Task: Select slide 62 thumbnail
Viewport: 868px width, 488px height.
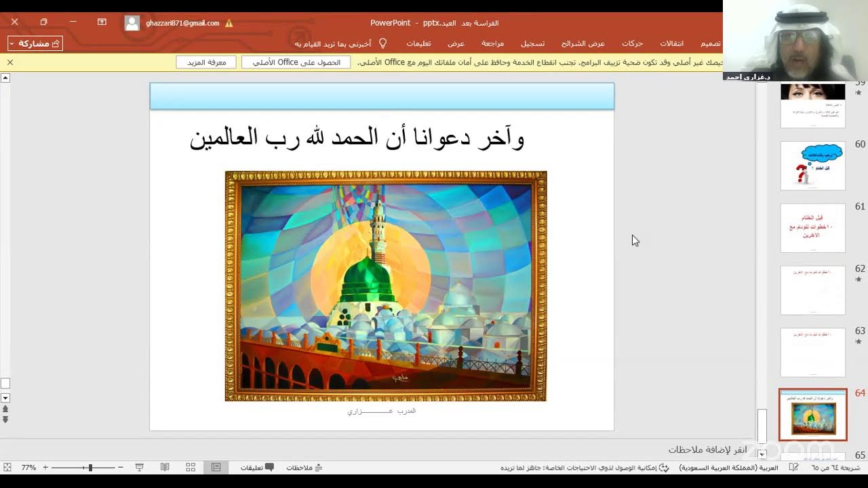Action: coord(812,290)
